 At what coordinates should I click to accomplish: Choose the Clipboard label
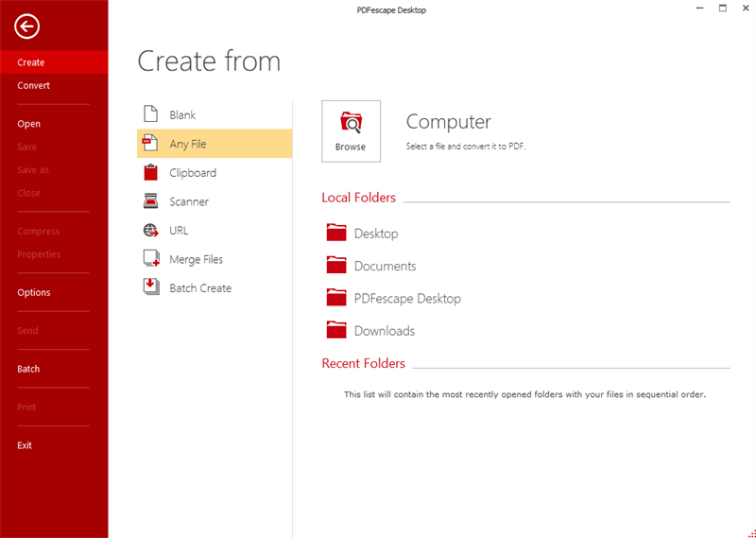pos(193,173)
